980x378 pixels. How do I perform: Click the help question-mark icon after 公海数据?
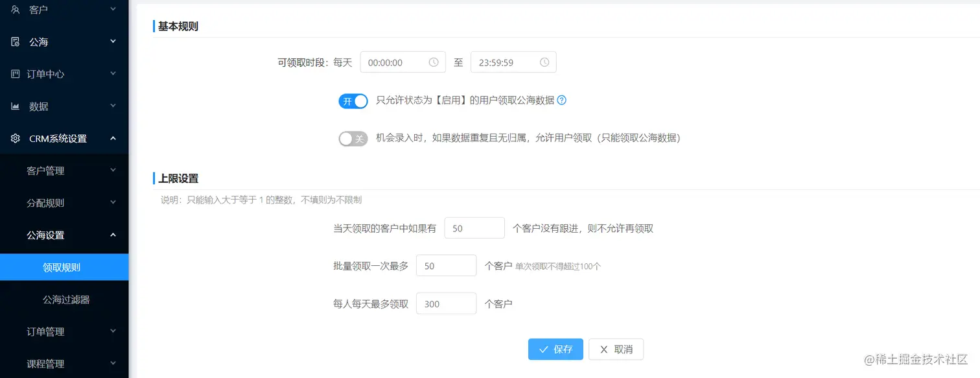562,100
